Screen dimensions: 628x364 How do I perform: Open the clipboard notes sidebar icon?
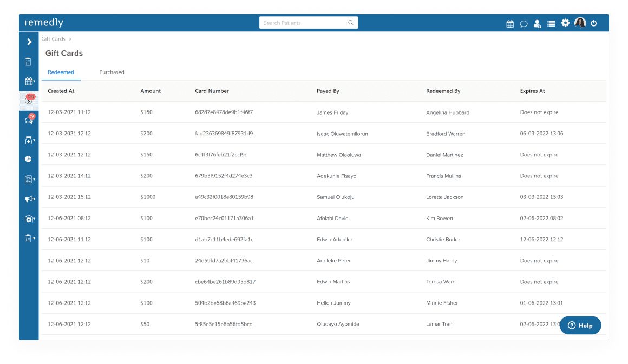pyautogui.click(x=28, y=62)
